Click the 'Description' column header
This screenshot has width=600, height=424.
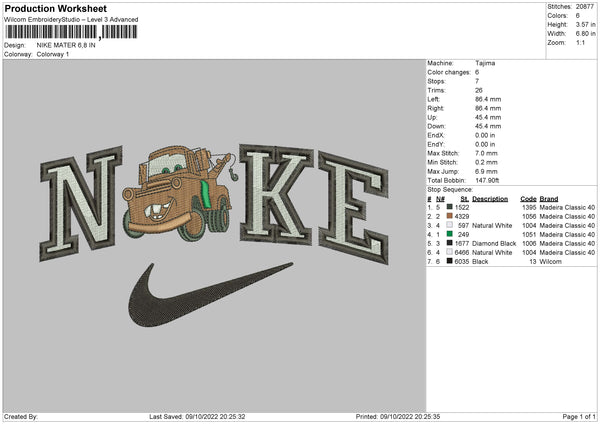click(x=490, y=199)
